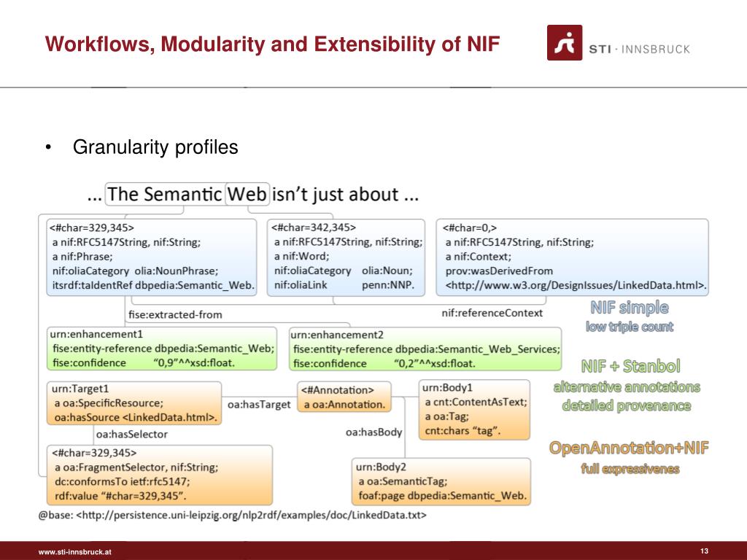
Task: Click '<#char=342,345>' header text
Action: (314, 227)
